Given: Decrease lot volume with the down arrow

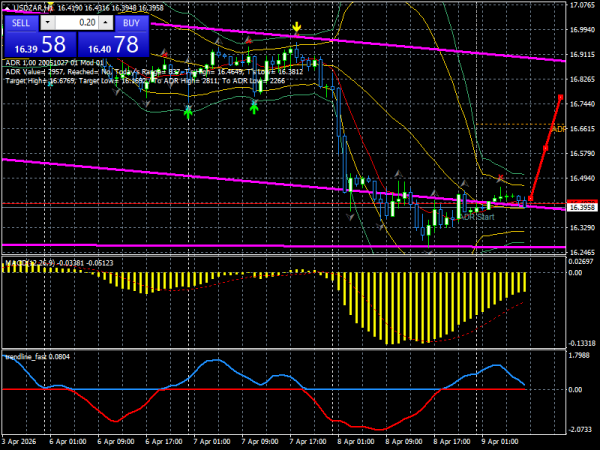Looking at the screenshot, I should [48, 23].
